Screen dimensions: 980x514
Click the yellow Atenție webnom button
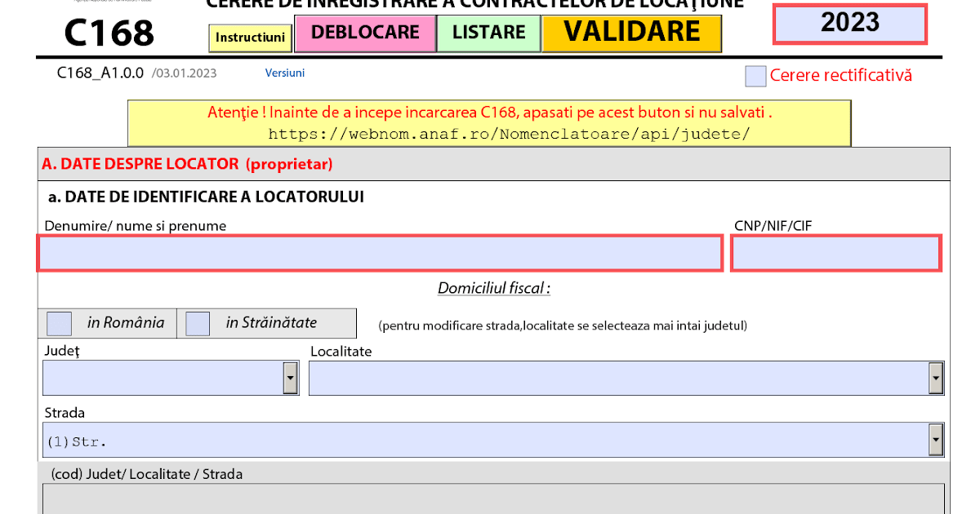coord(489,123)
